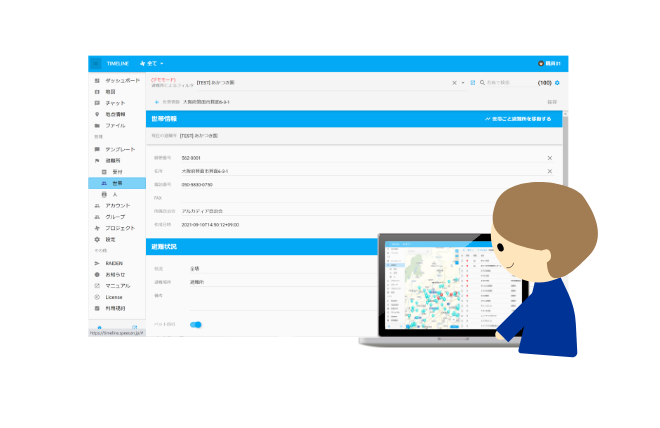Open RAIDEN in the sidebar
Image resolution: width=660 pixels, height=428 pixels.
tap(117, 263)
